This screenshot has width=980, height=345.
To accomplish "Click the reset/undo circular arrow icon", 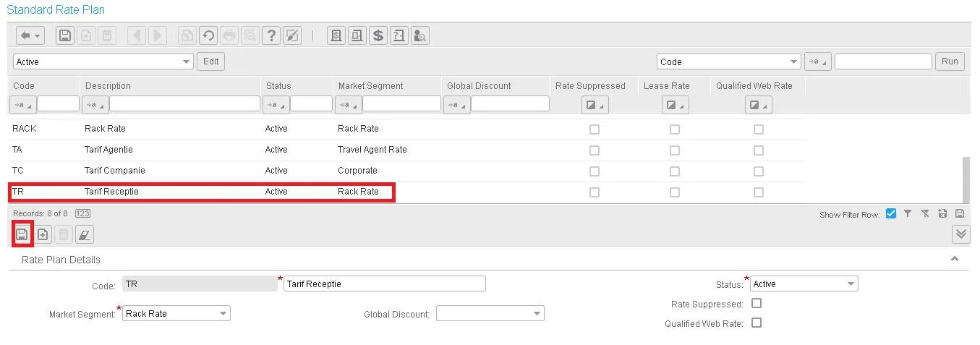I will (208, 35).
